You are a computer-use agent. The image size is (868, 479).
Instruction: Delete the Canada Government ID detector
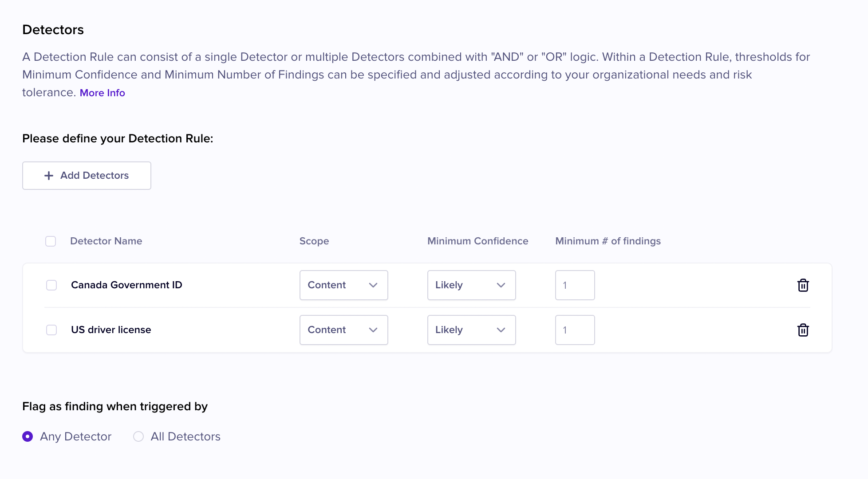point(803,285)
